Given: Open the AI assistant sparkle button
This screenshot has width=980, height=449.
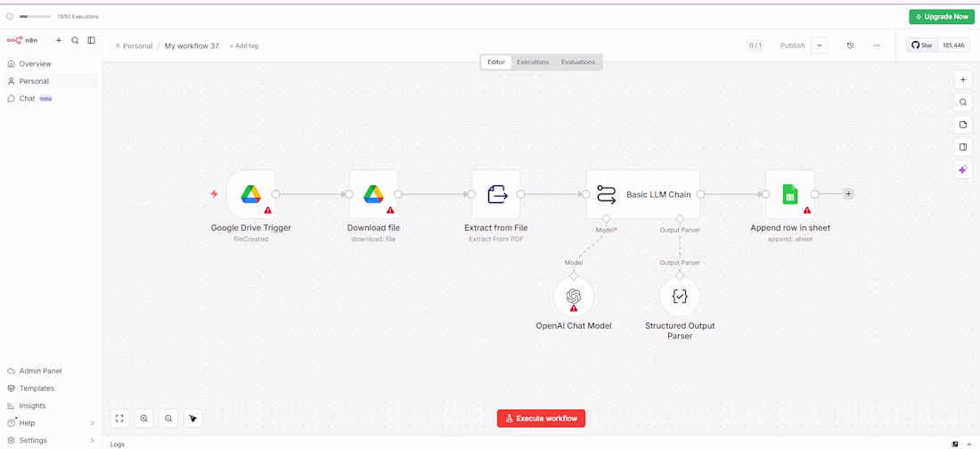Looking at the screenshot, I should pos(963,169).
